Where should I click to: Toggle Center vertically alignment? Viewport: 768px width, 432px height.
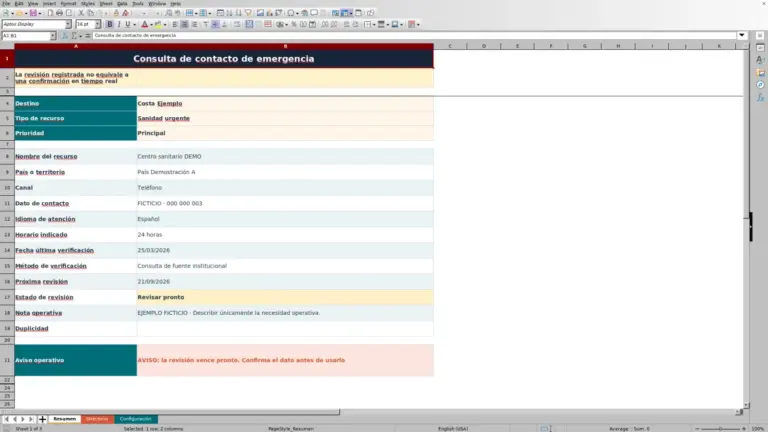216,24
